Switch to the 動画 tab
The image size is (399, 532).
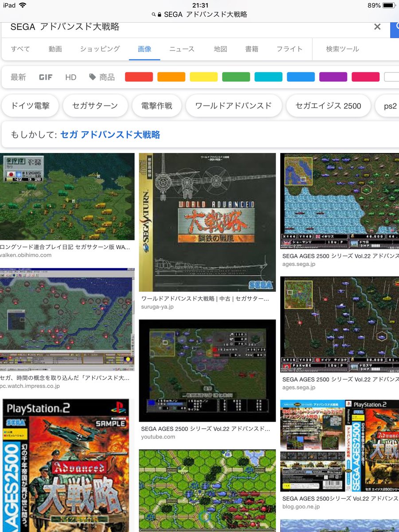click(55, 49)
